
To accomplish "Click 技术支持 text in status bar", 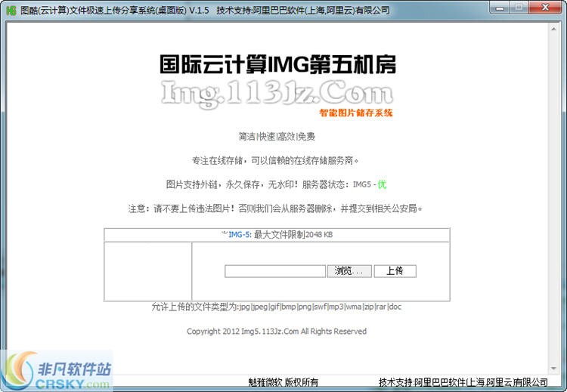I will (463, 382).
